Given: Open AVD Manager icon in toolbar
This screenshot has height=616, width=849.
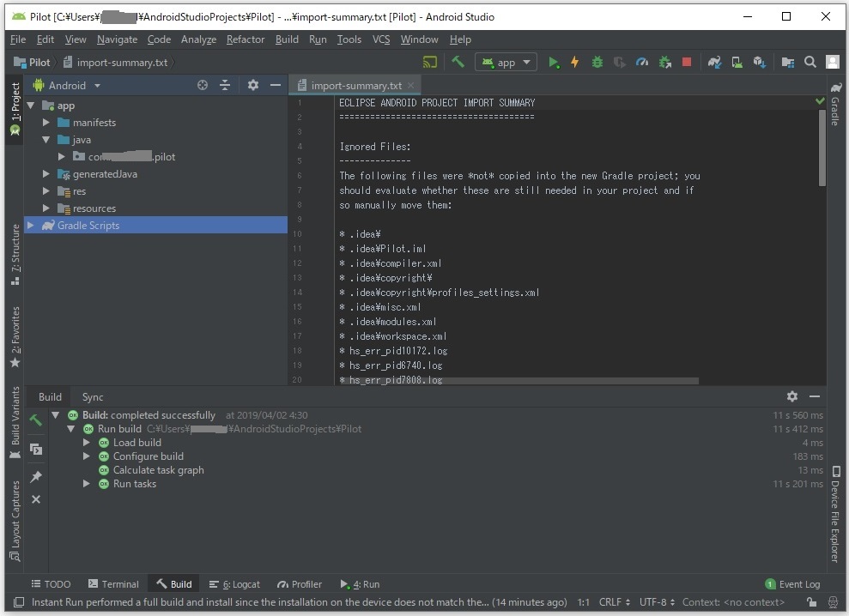Looking at the screenshot, I should point(737,62).
